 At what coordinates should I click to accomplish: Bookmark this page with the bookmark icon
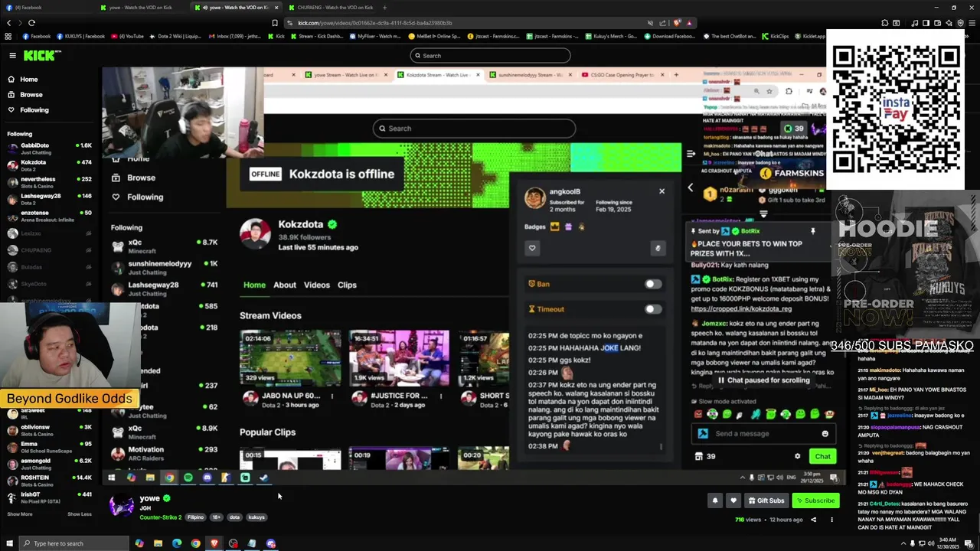[x=275, y=23]
